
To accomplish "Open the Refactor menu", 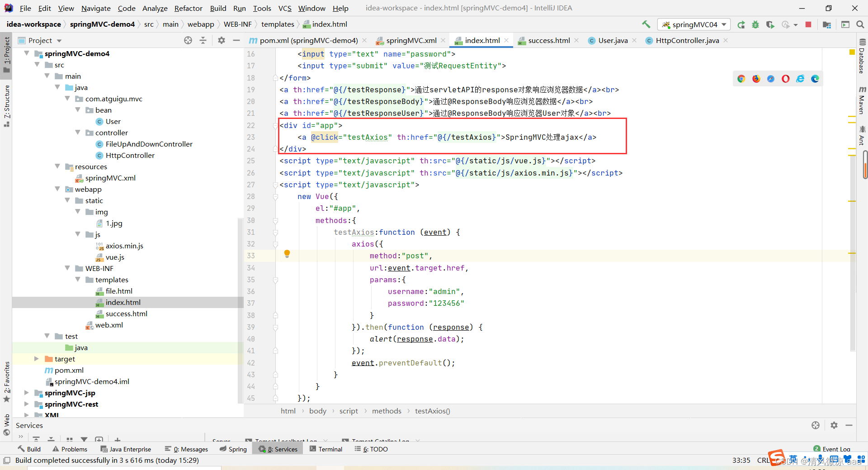I will pos(188,8).
